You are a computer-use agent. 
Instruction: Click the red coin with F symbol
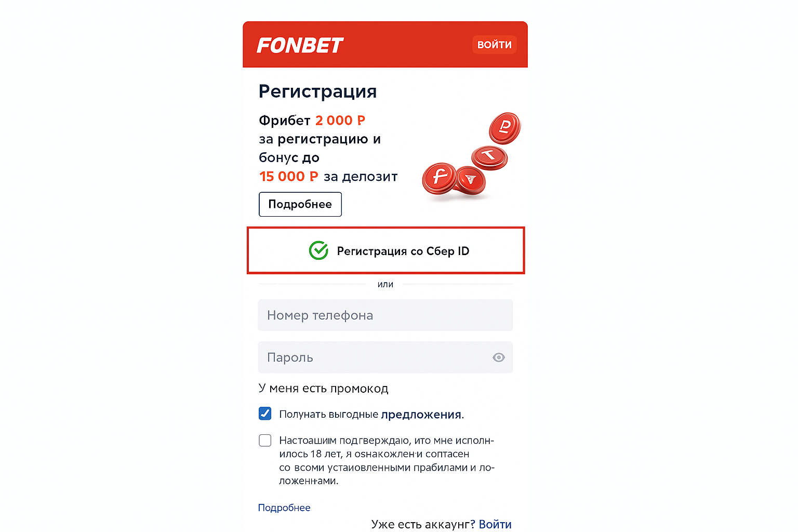click(x=440, y=177)
